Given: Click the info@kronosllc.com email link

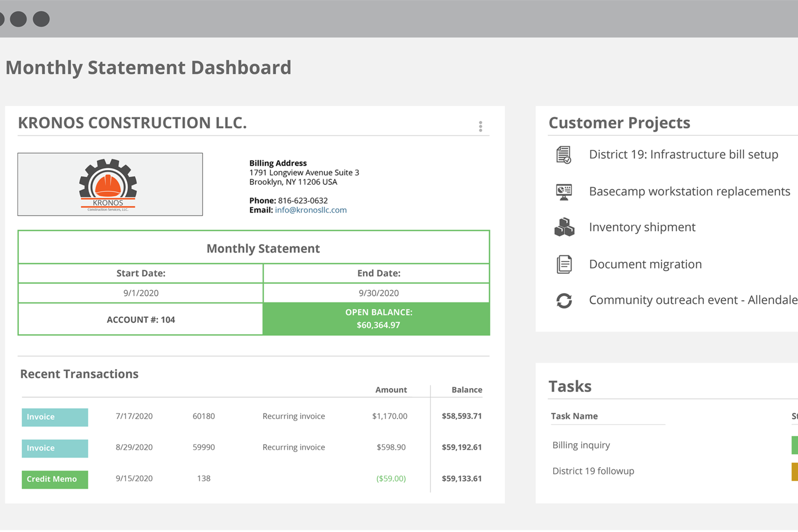Looking at the screenshot, I should click(x=311, y=210).
